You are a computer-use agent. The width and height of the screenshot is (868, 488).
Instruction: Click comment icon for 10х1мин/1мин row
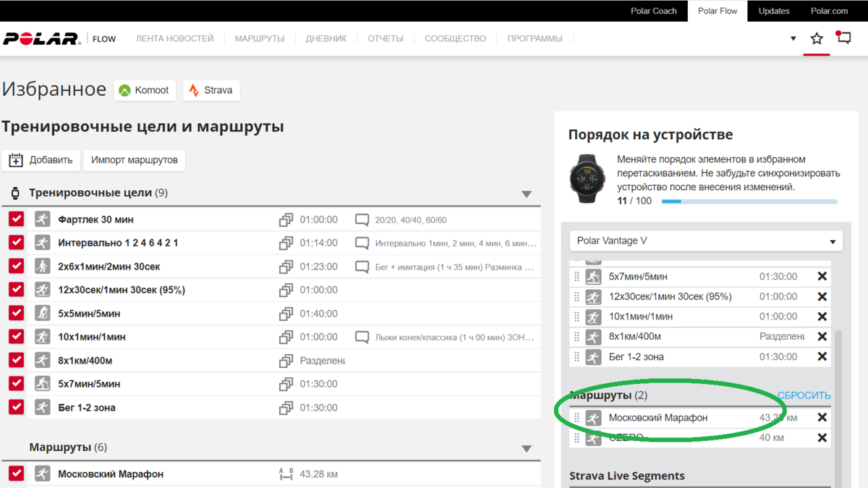[x=362, y=337]
